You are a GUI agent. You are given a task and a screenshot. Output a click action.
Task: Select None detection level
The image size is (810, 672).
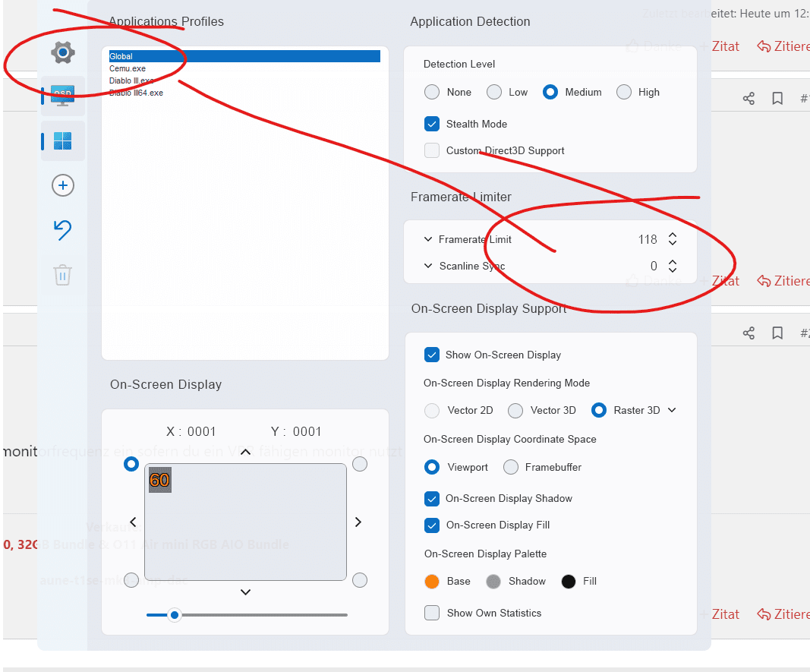point(432,92)
